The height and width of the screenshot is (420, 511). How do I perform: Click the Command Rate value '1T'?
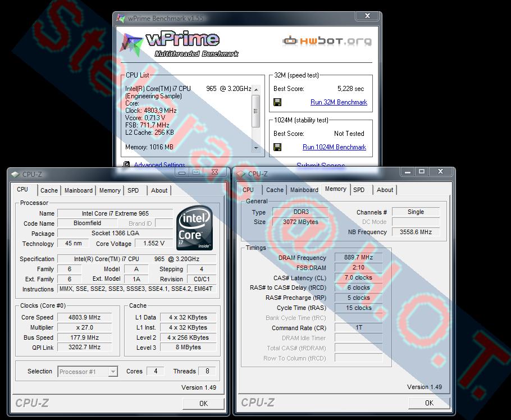coord(358,328)
